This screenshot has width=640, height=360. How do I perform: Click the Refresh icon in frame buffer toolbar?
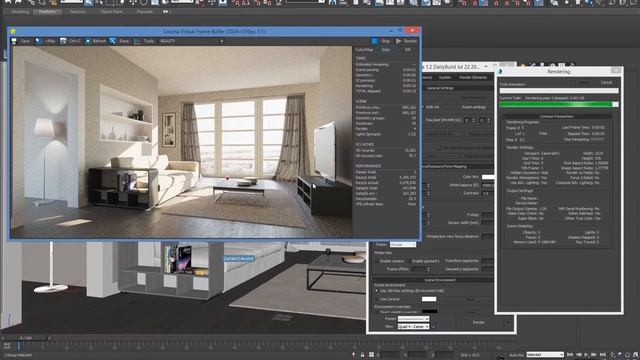[x=88, y=41]
